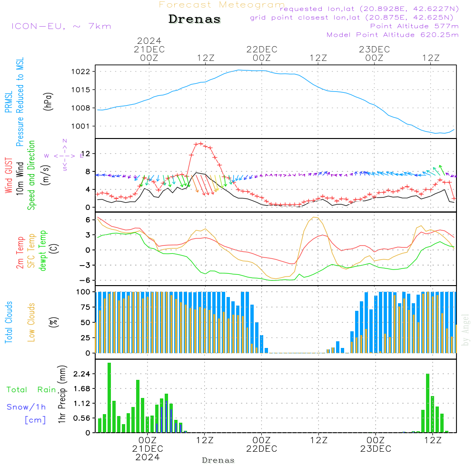
Task: Click the N-E-S-W compass rose legend
Action: point(65,156)
